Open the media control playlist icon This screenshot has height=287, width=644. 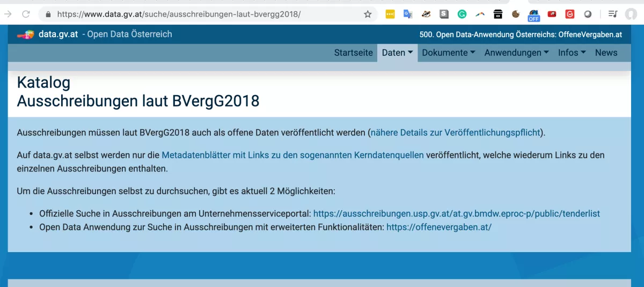coord(613,15)
